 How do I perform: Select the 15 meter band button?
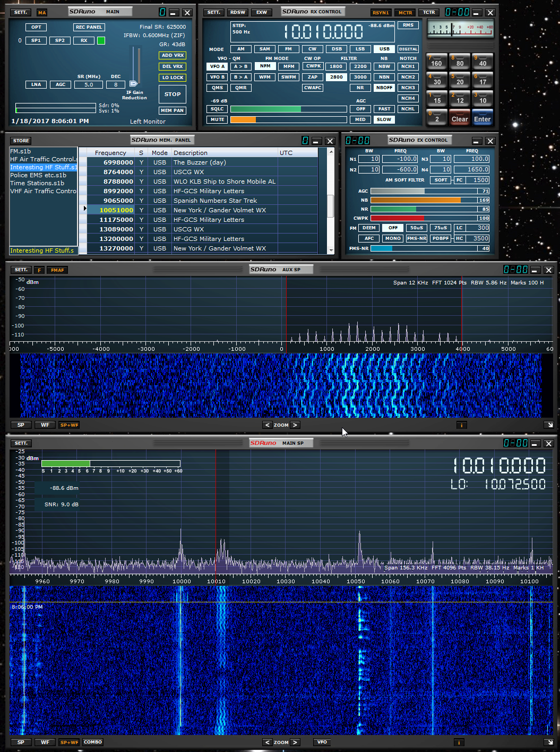(x=437, y=98)
